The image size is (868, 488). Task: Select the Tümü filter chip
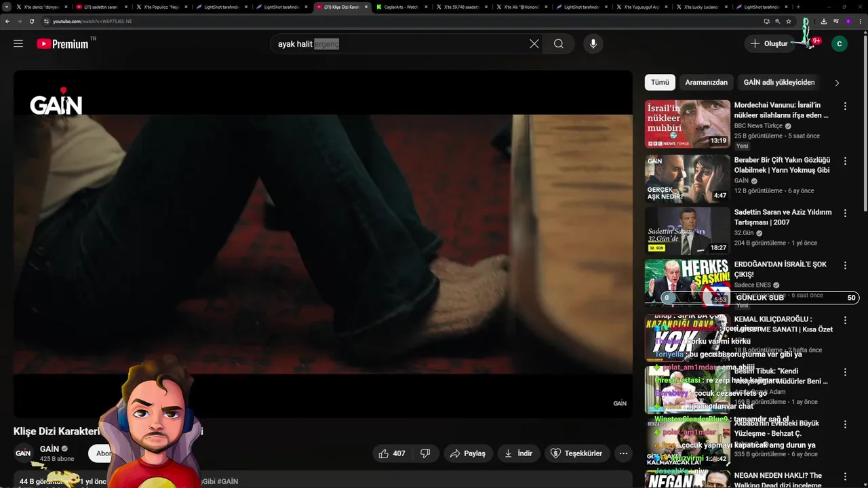coord(660,83)
